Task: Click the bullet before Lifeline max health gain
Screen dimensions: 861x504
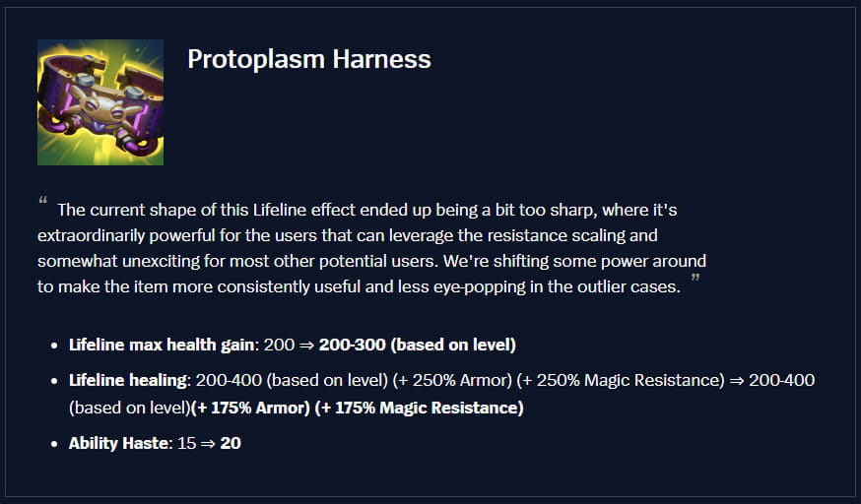Action: pos(52,346)
